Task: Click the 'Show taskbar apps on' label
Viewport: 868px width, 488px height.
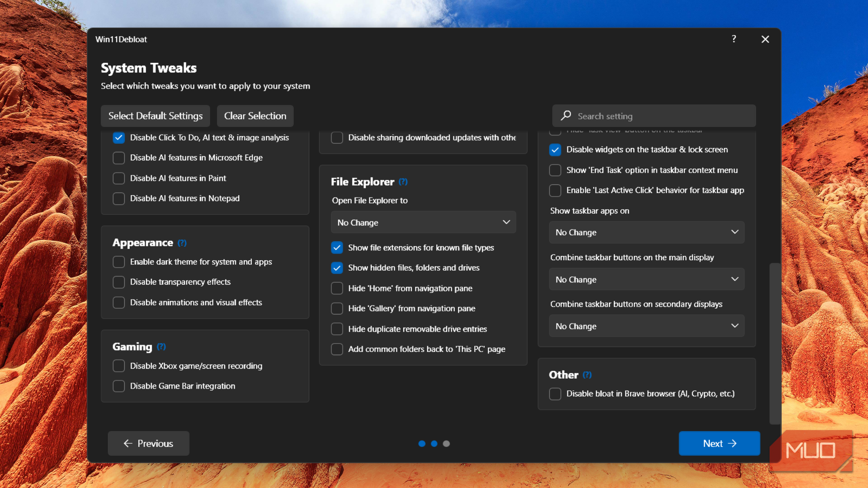Action: (x=590, y=211)
